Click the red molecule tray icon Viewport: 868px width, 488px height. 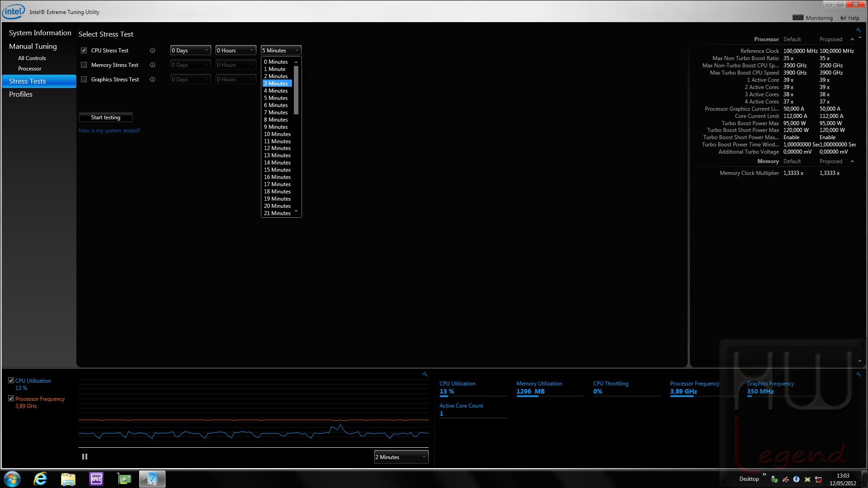[785, 479]
